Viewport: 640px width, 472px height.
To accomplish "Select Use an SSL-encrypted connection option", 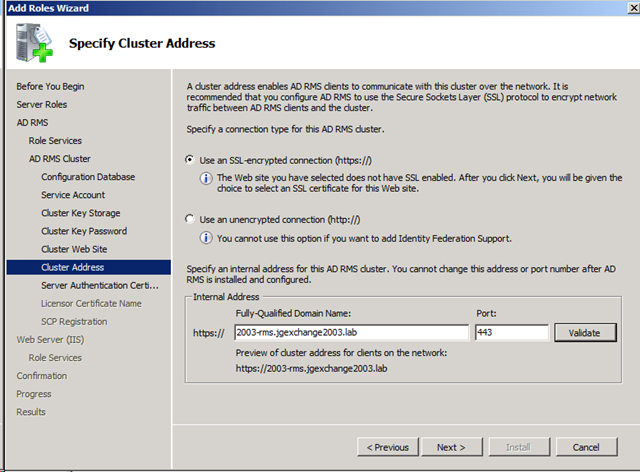I will pos(190,160).
